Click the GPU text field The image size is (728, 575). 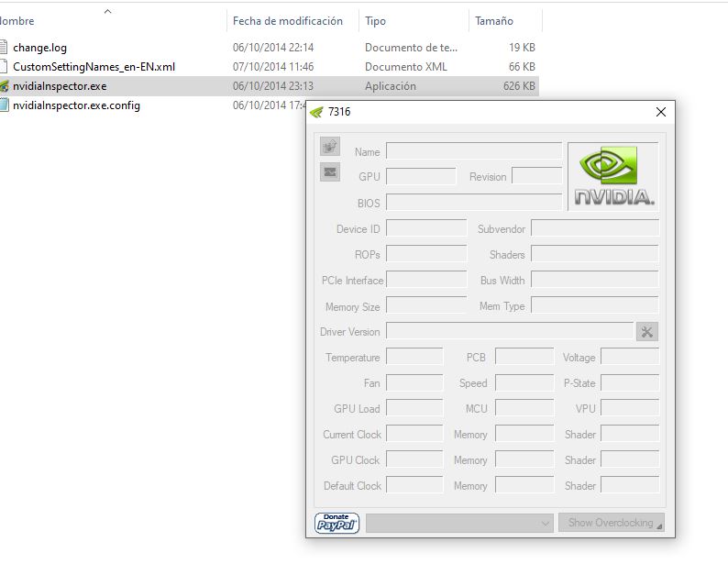421,176
